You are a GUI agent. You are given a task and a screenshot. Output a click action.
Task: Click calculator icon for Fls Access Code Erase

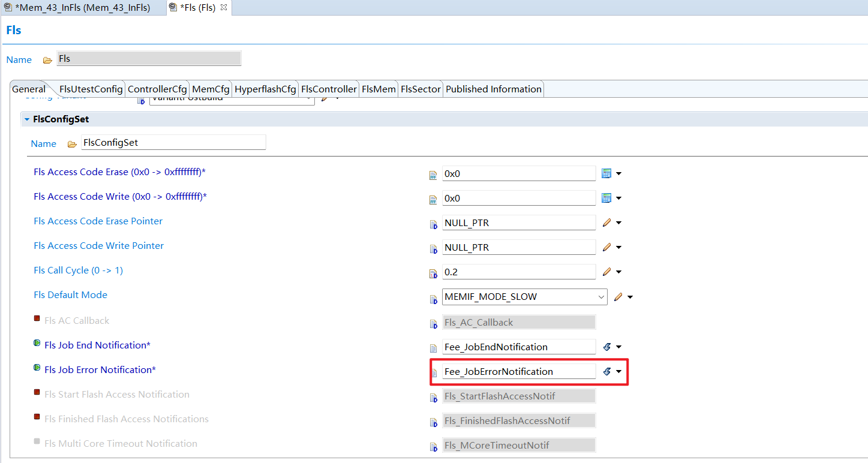606,173
